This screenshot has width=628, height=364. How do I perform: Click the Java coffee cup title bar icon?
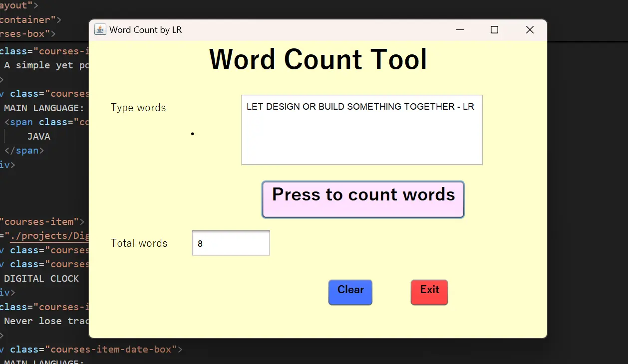point(100,29)
